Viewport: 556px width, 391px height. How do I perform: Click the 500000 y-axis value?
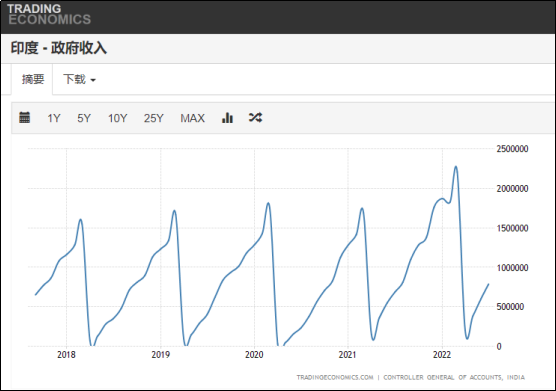click(510, 307)
